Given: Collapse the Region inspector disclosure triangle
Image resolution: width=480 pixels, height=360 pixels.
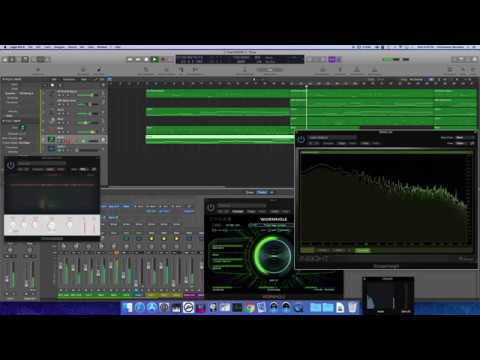Looking at the screenshot, I should 3,79.
